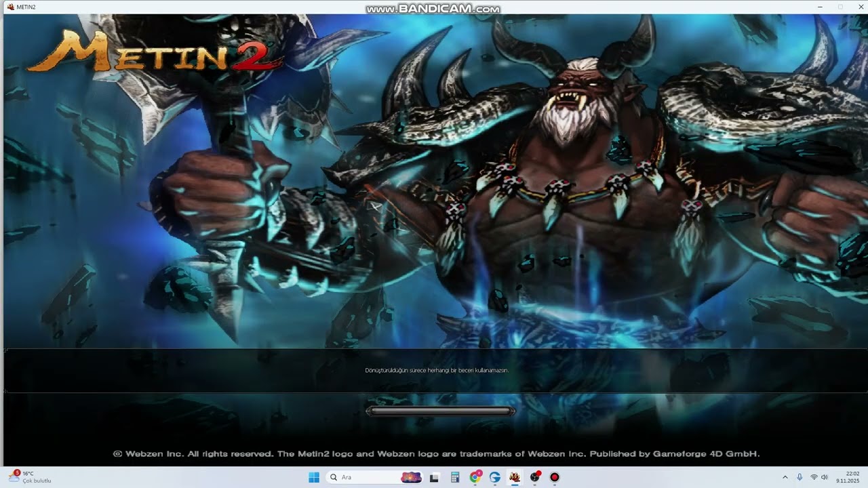Open the Bandicam recorder taskbar icon
Screen dimensions: 868x488
[555, 477]
